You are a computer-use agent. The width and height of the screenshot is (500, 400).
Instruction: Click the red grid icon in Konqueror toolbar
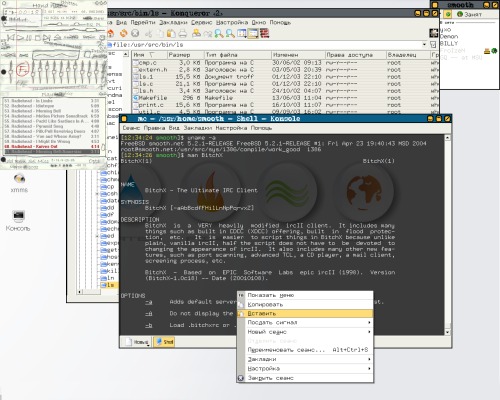265,33
